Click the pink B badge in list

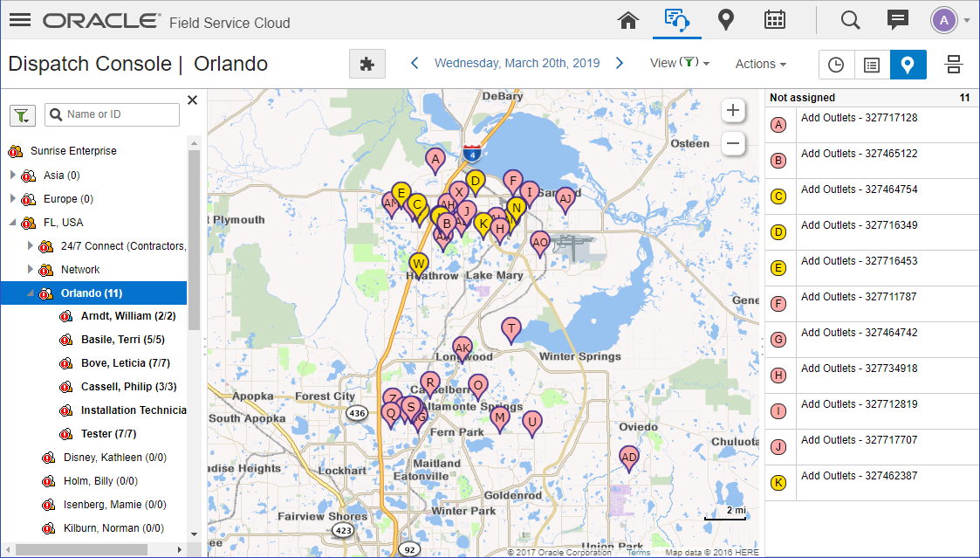(778, 161)
